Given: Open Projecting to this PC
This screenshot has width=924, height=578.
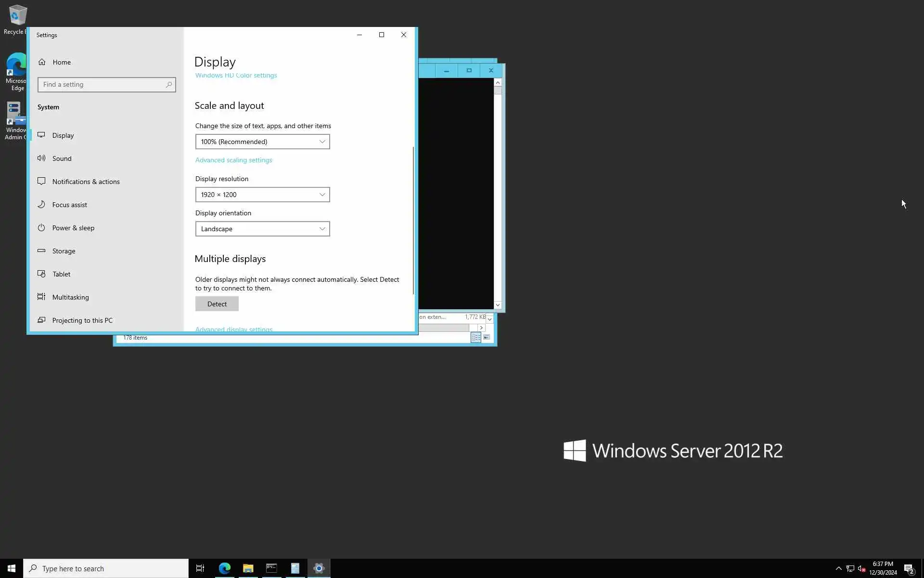Looking at the screenshot, I should tap(82, 320).
